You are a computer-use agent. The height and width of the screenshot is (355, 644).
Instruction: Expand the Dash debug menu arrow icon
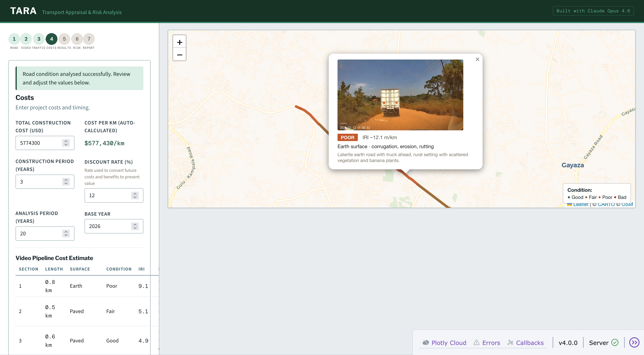click(x=634, y=342)
